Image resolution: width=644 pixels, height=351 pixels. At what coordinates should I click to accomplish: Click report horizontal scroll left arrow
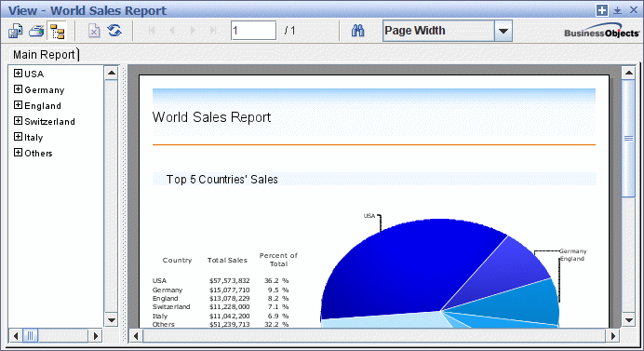point(136,336)
